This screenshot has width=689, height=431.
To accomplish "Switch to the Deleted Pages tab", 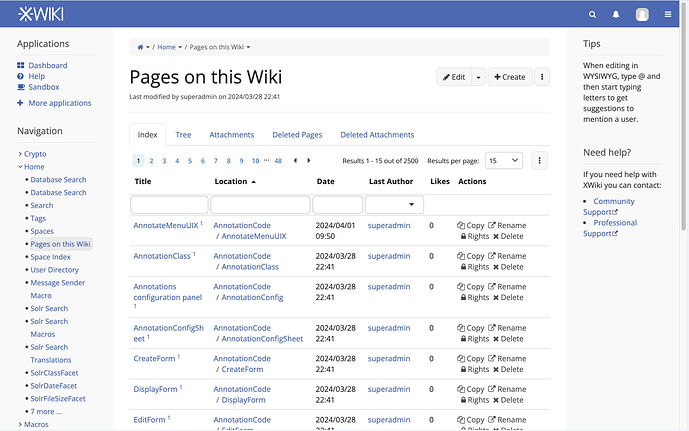I will [x=297, y=135].
